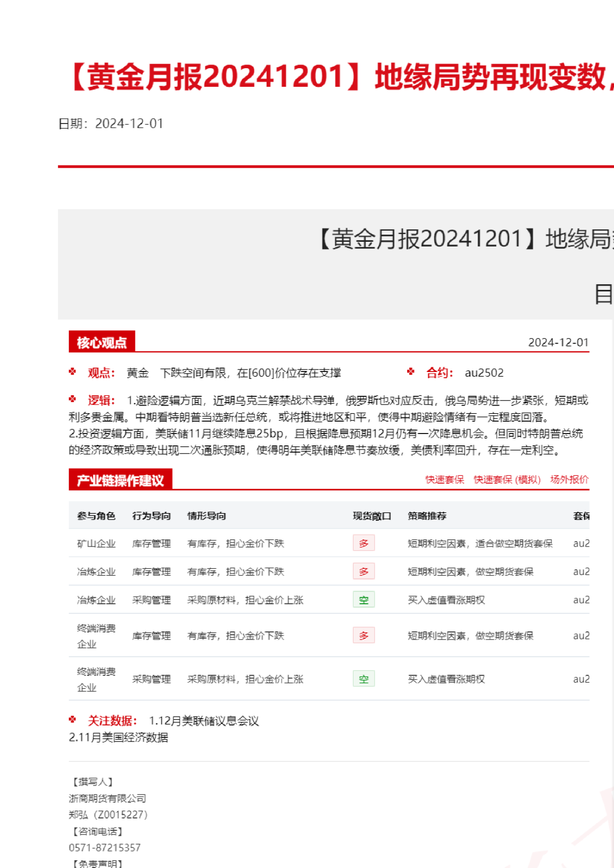
Task: Click the 参与角色 column header
Action: [x=96, y=516]
